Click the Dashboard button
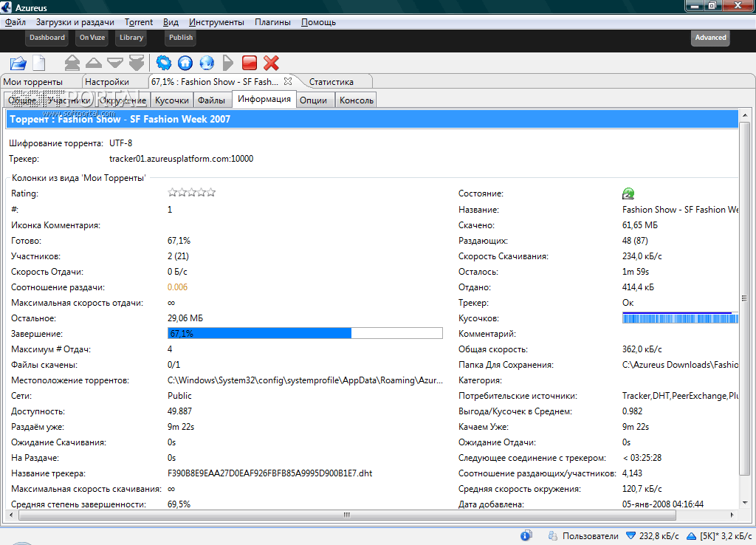Screen dimensions: 756x545 point(47,38)
